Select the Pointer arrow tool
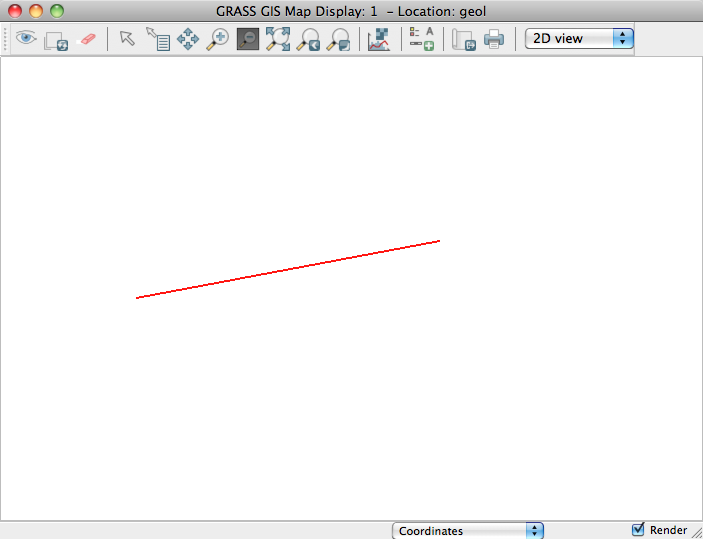Screen dimensions: 703x539 point(127,39)
